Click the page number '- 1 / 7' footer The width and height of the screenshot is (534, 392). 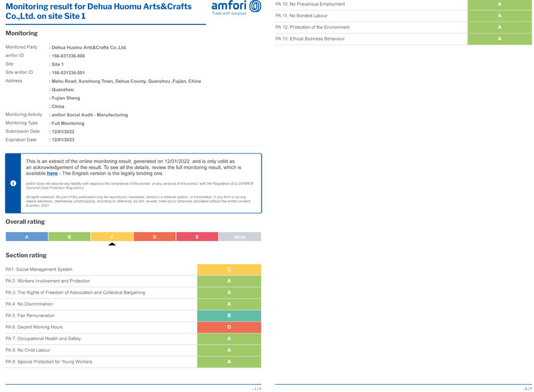pyautogui.click(x=256, y=389)
